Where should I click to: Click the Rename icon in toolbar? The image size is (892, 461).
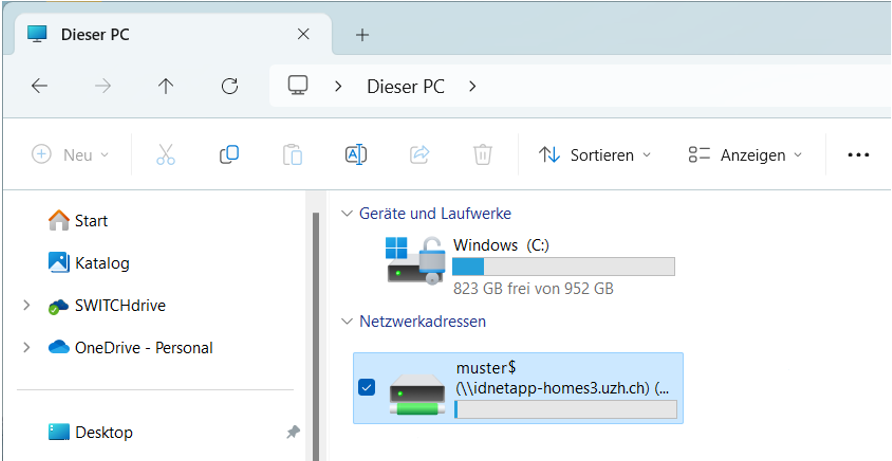[x=356, y=155]
